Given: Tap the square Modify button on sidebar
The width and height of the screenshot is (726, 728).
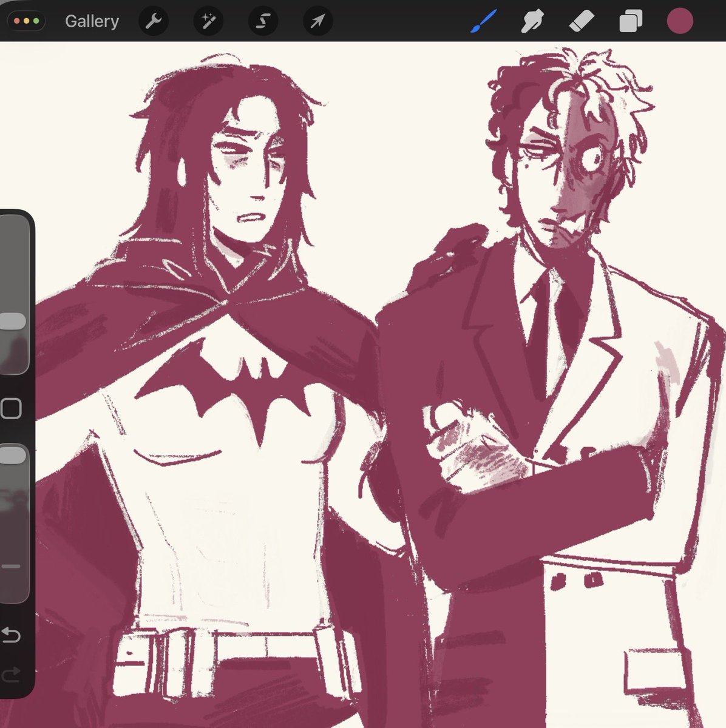Looking at the screenshot, I should coord(11,409).
